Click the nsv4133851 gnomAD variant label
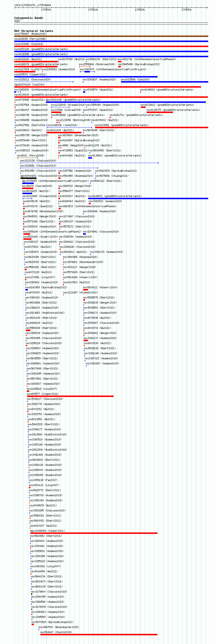Image resolution: width=215 pixels, height=644 pixels. 122,125
